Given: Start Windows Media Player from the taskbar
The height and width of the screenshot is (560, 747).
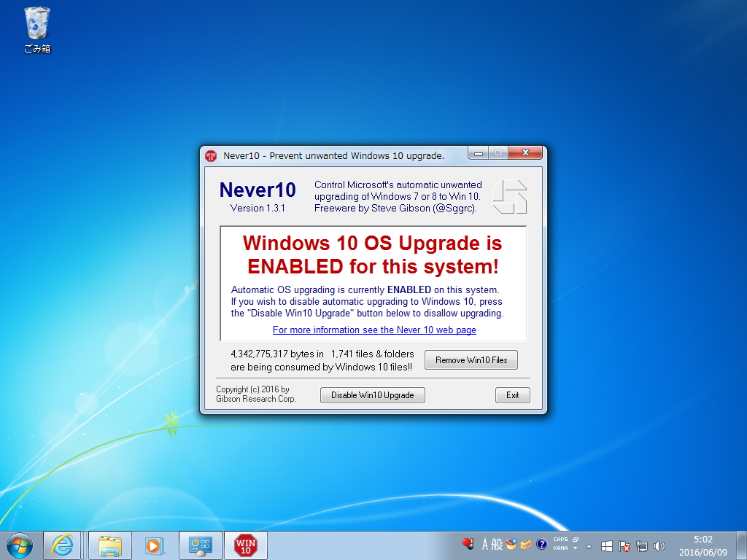Looking at the screenshot, I should pos(155,545).
